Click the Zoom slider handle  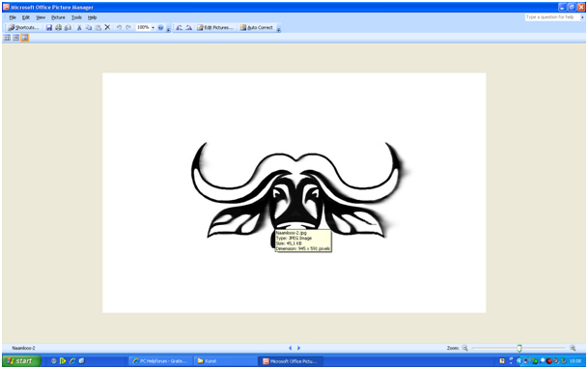519,348
